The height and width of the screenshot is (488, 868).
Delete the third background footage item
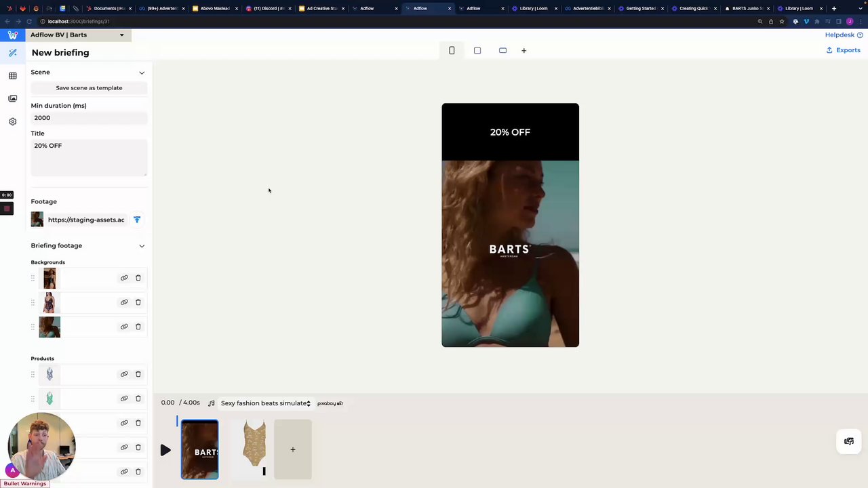coord(138,327)
